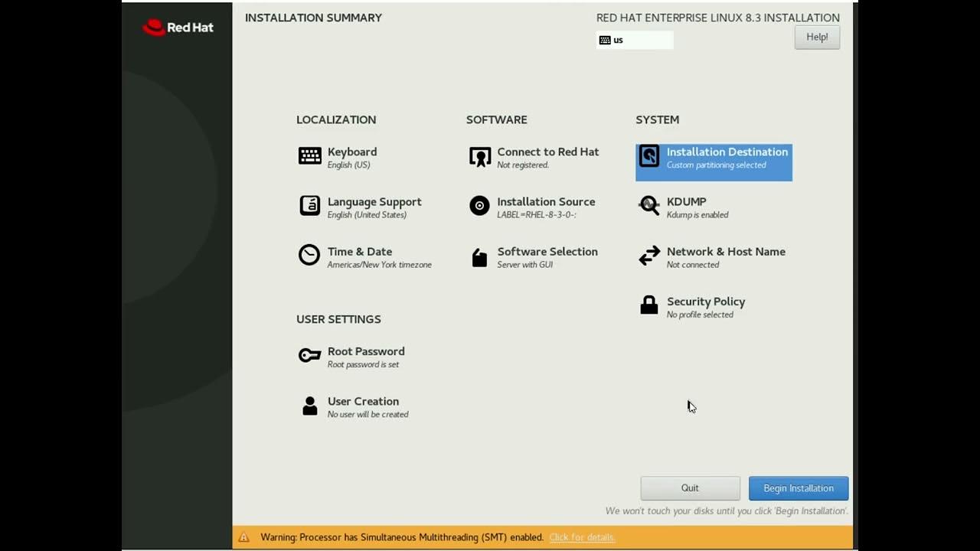980x551 pixels.
Task: Click 'Custom partitioning selected' status text
Action: (716, 165)
